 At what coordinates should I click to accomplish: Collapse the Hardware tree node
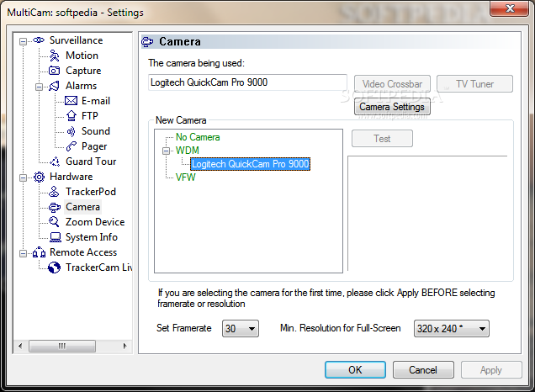tap(23, 177)
